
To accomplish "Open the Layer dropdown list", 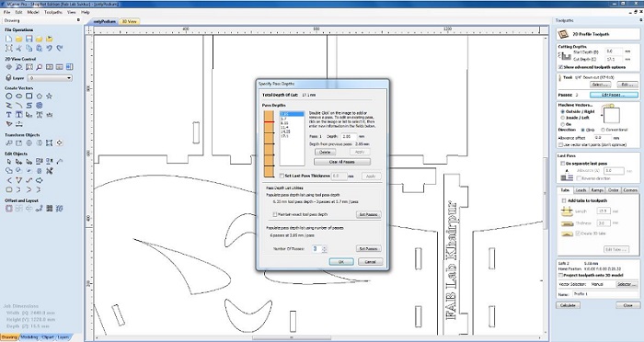I will (50, 77).
